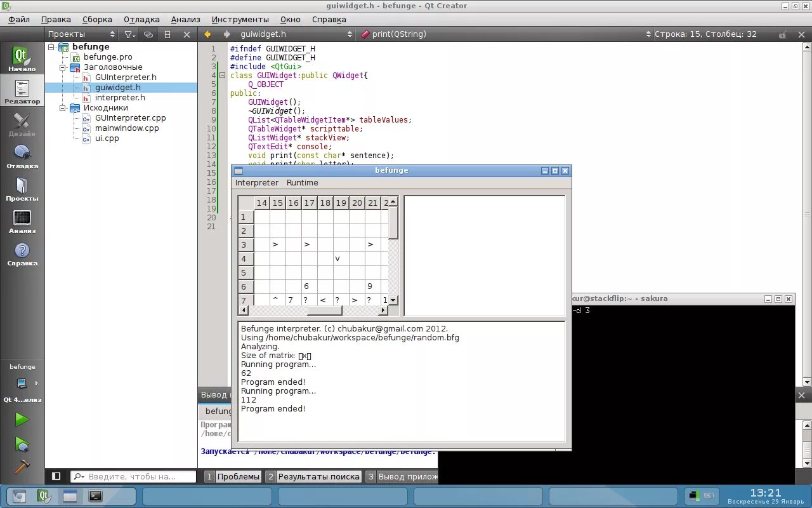Open the Interpreter menu in befunge window

(x=257, y=183)
